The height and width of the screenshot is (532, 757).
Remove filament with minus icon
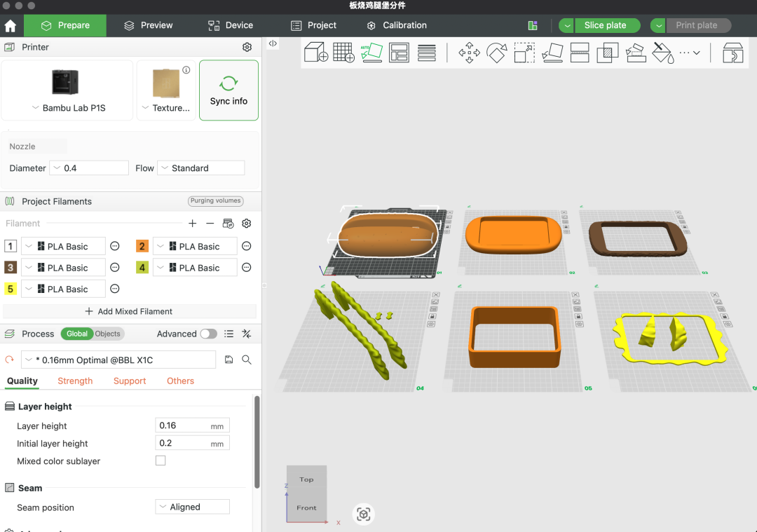210,223
